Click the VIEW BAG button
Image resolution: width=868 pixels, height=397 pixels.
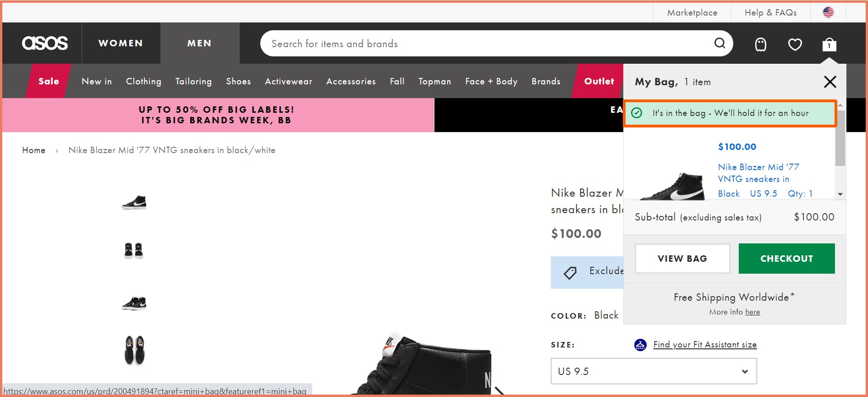pyautogui.click(x=682, y=259)
